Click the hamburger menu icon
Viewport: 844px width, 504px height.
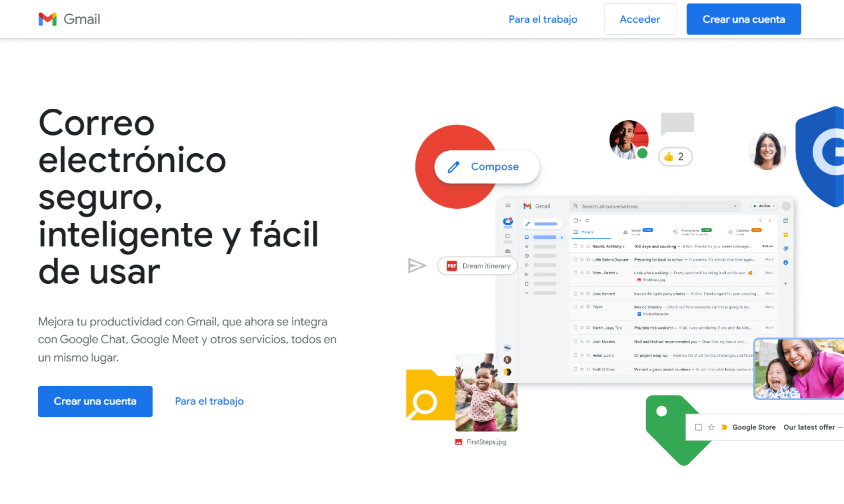pos(508,205)
